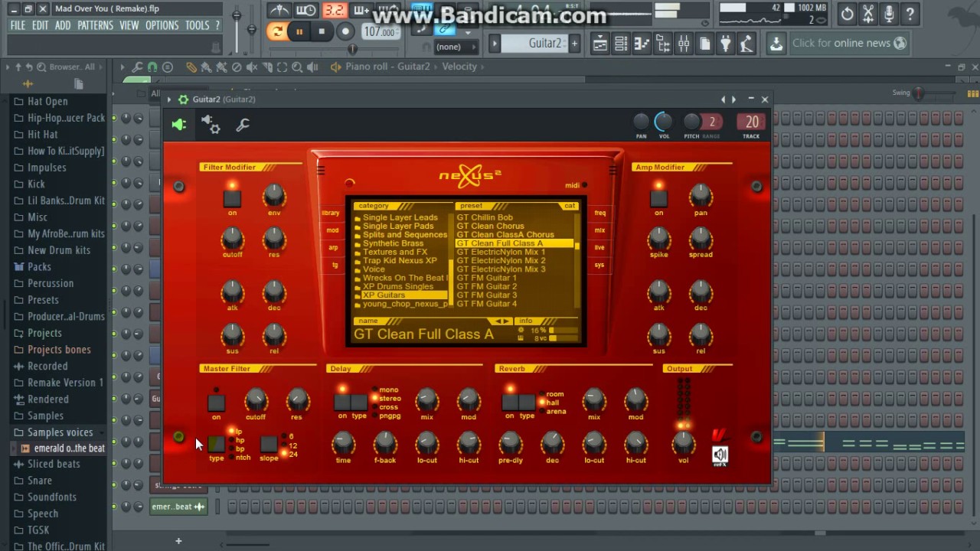Collapse the Samples voices folder
Image resolution: width=980 pixels, height=551 pixels.
click(x=60, y=432)
